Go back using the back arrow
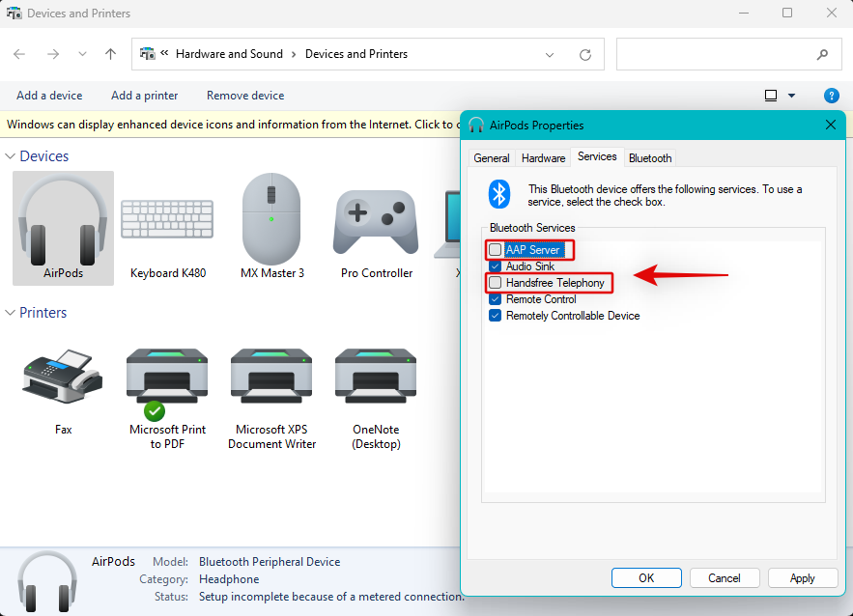The image size is (853, 616). (19, 54)
